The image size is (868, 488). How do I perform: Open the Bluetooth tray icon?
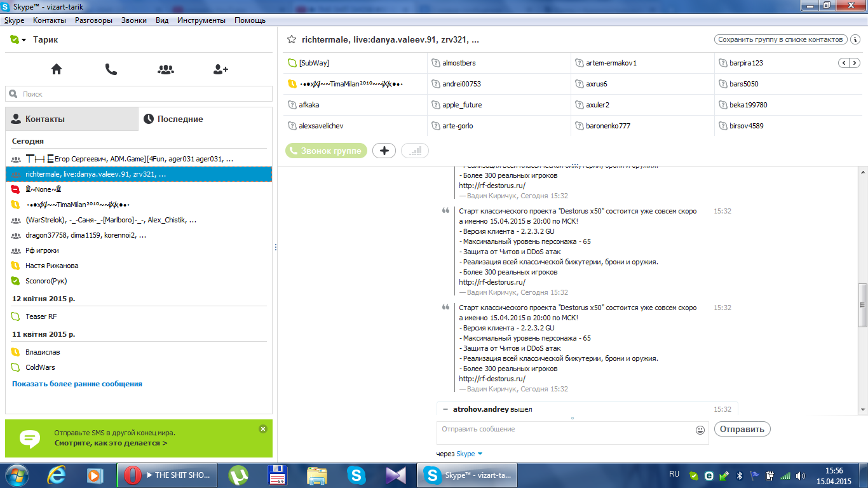pyautogui.click(x=739, y=475)
